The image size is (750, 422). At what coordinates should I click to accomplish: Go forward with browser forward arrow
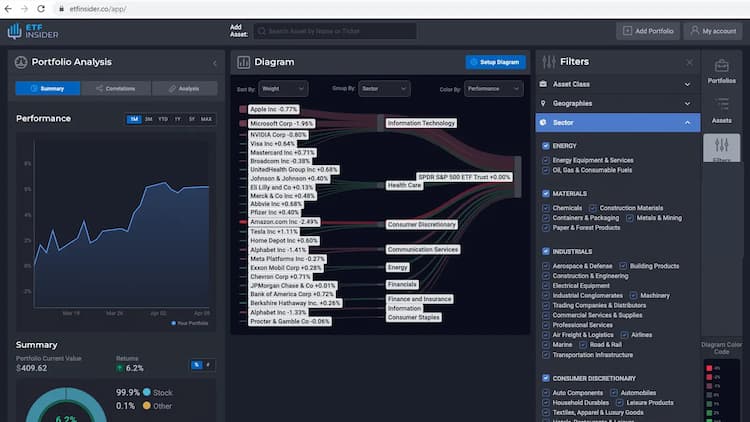[x=24, y=9]
